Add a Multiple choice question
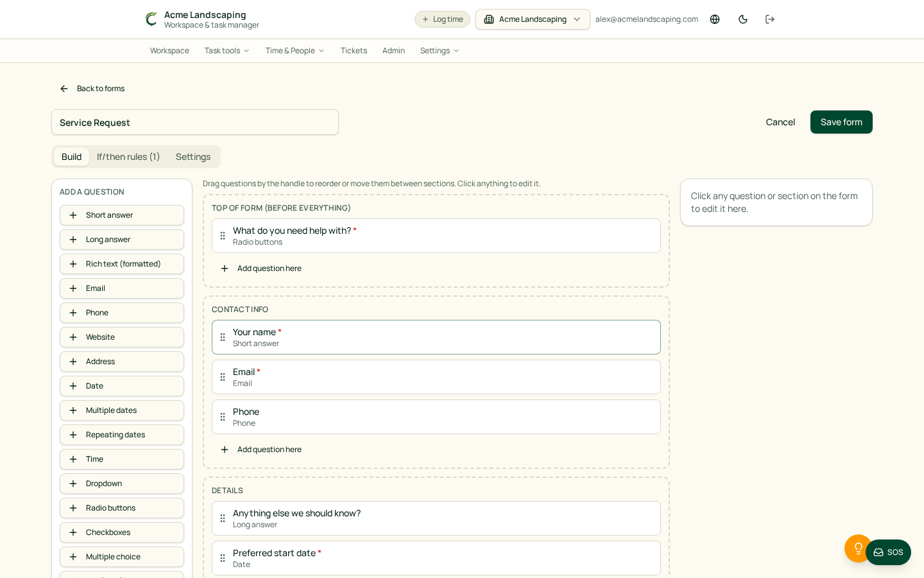Image resolution: width=924 pixels, height=578 pixels. pyautogui.click(x=122, y=557)
